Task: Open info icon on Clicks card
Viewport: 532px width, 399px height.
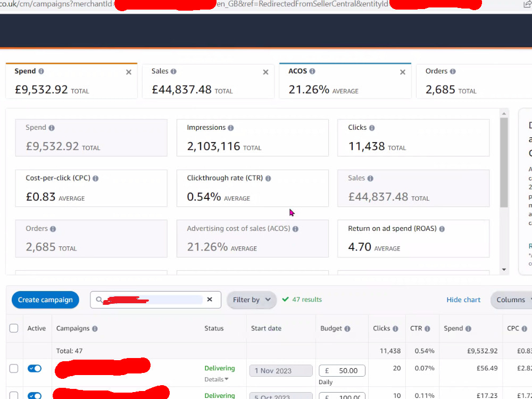Action: [372, 128]
